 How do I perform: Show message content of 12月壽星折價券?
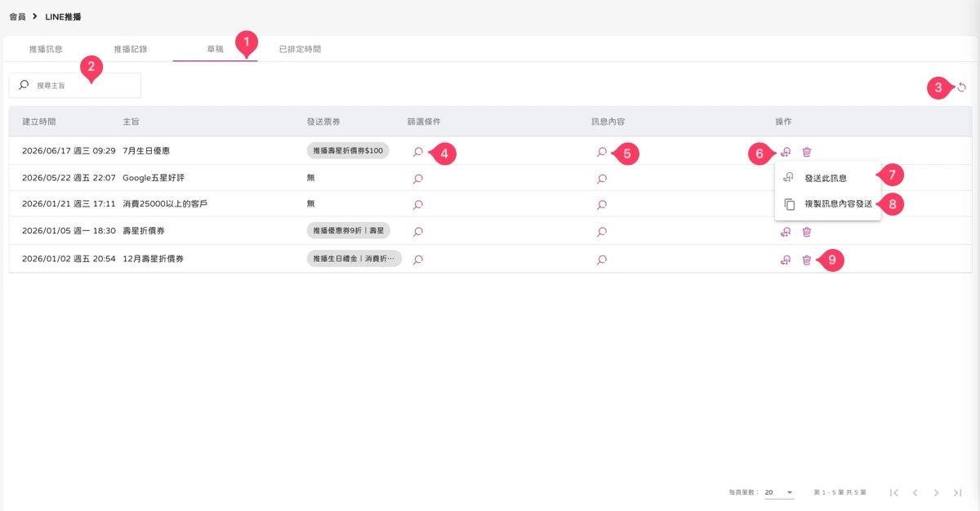602,260
